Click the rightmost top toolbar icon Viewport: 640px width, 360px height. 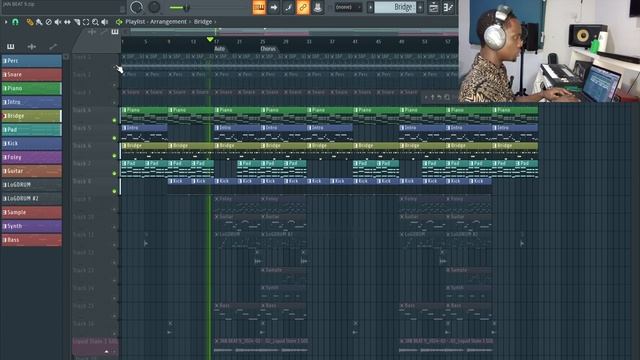pyautogui.click(x=448, y=7)
